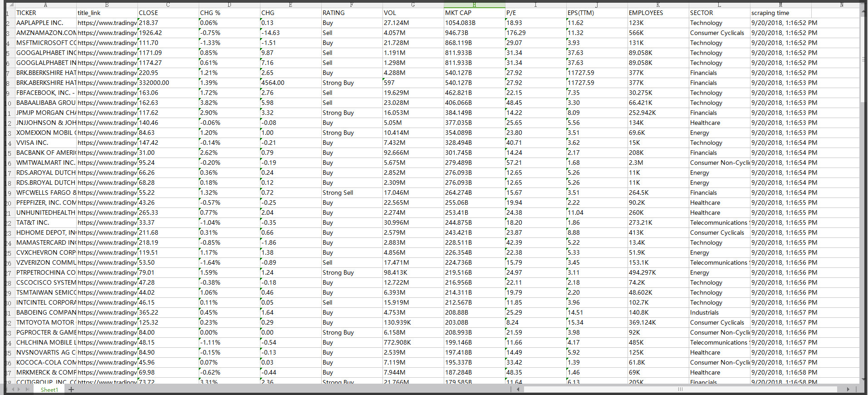Select the MSFTMICROSOFT ticker cell

tap(45, 43)
